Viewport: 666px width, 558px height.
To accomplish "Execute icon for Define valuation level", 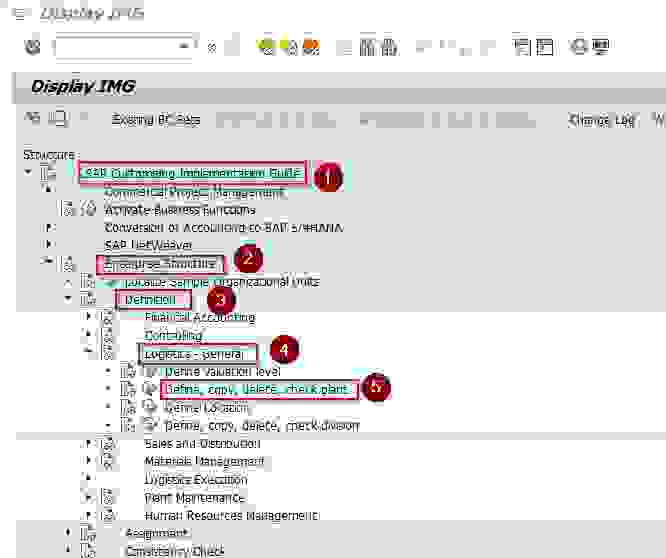I will [149, 371].
